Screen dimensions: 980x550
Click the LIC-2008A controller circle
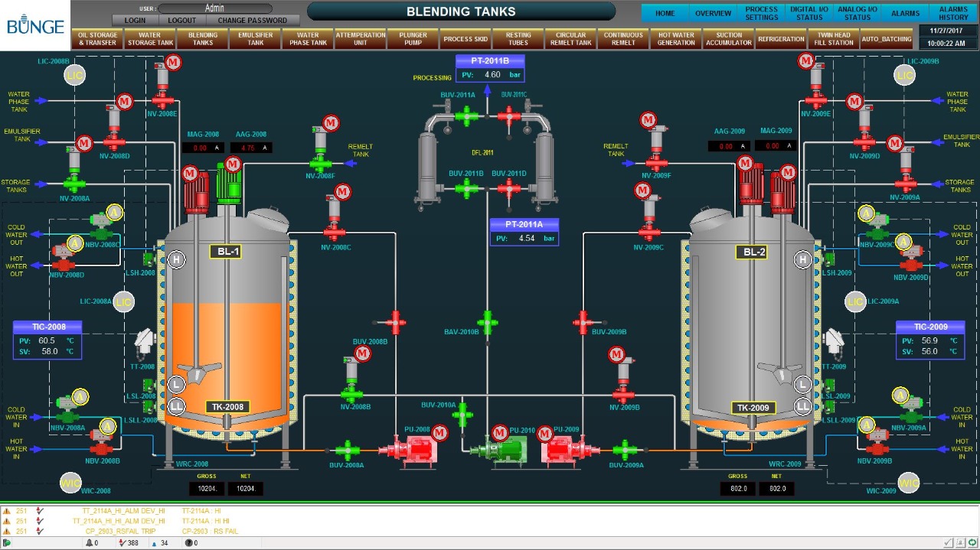point(123,302)
